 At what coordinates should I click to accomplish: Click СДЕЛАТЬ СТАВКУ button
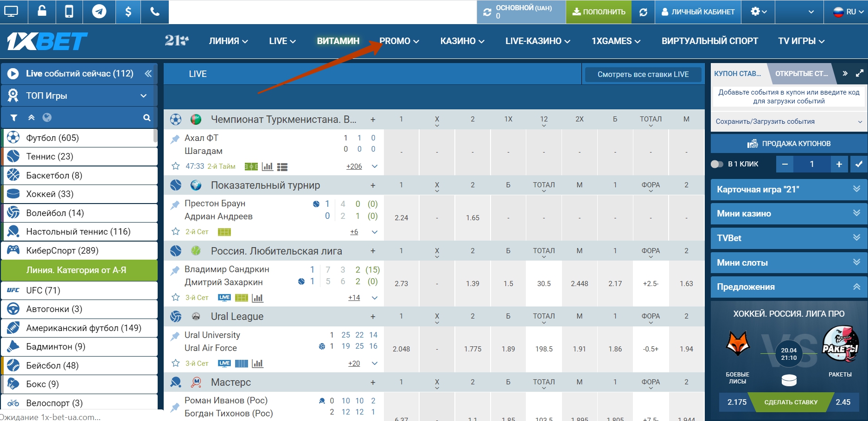pyautogui.click(x=791, y=402)
